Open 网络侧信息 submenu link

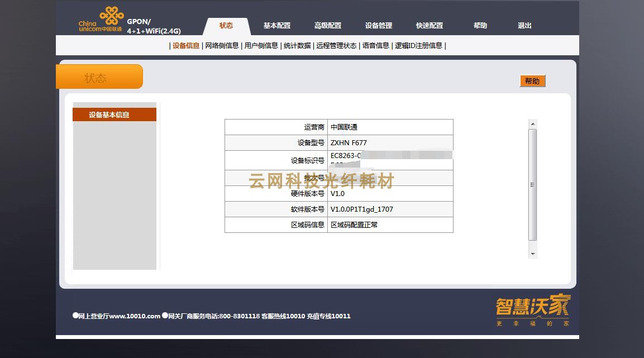click(x=222, y=46)
